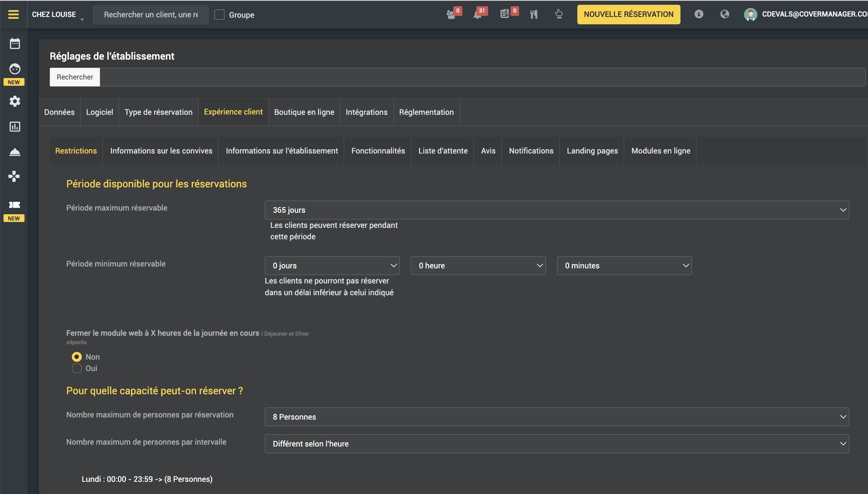Image resolution: width=868 pixels, height=494 pixels.
Task: Switch to the Intégrations tab
Action: click(x=366, y=112)
